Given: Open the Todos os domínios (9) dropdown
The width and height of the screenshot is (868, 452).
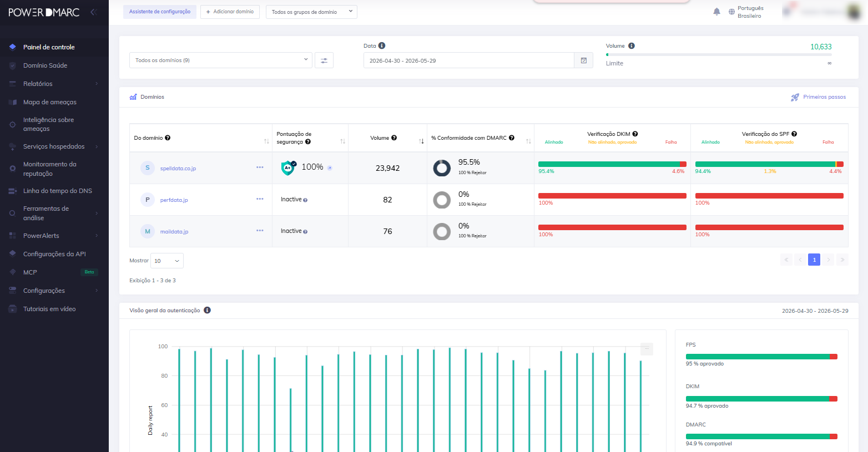Looking at the screenshot, I should point(221,60).
